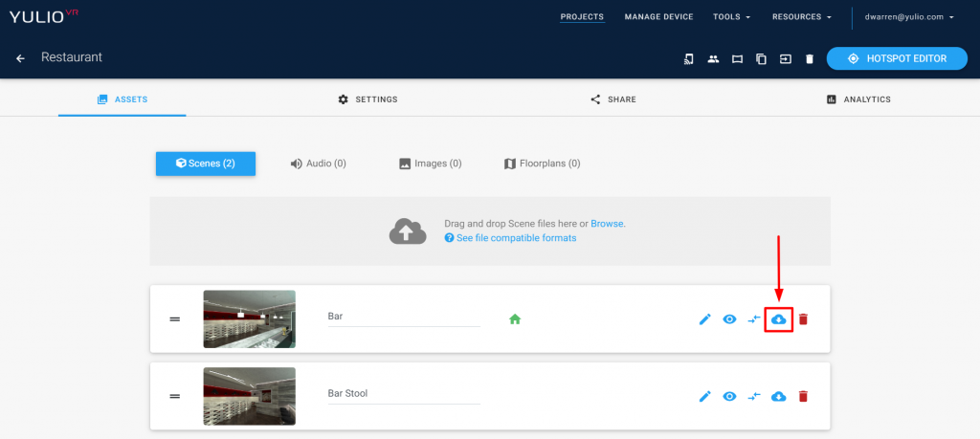Click the swap arrows icon on Bar row

click(754, 319)
